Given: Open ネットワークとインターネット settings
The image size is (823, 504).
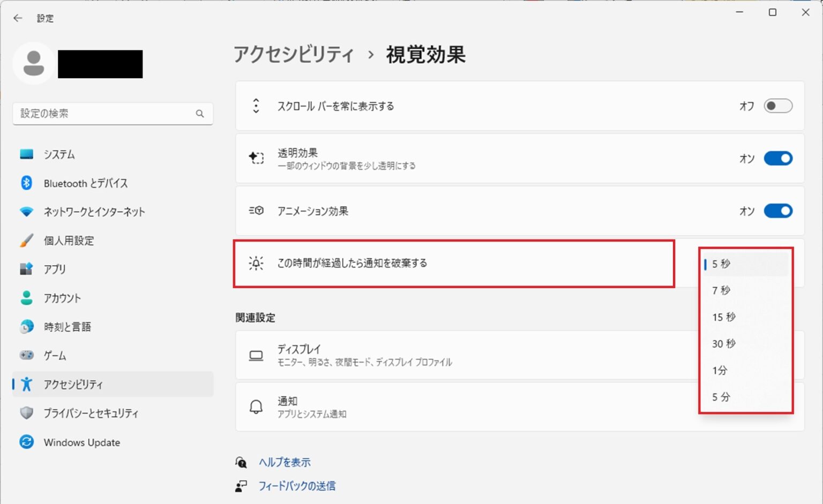Looking at the screenshot, I should [x=94, y=212].
